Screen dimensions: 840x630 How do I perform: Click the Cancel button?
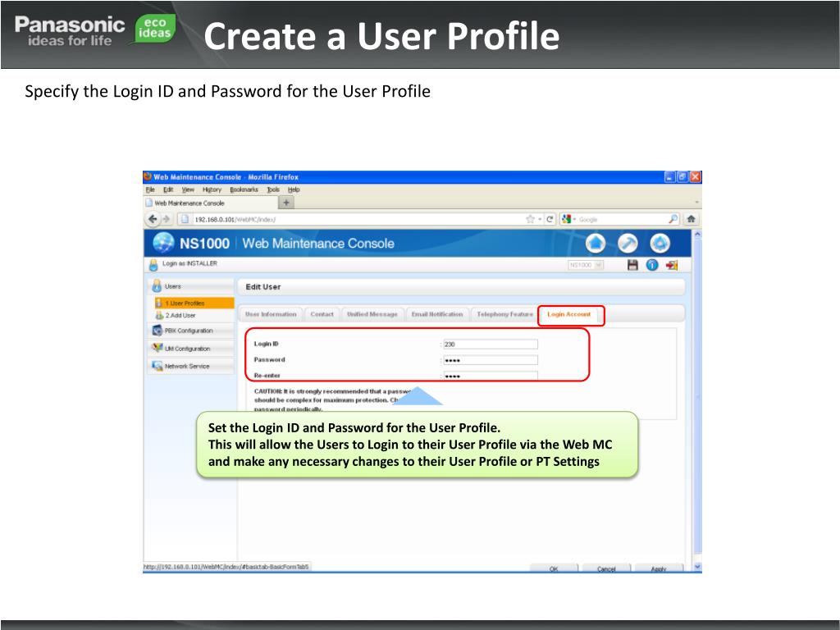tap(606, 568)
